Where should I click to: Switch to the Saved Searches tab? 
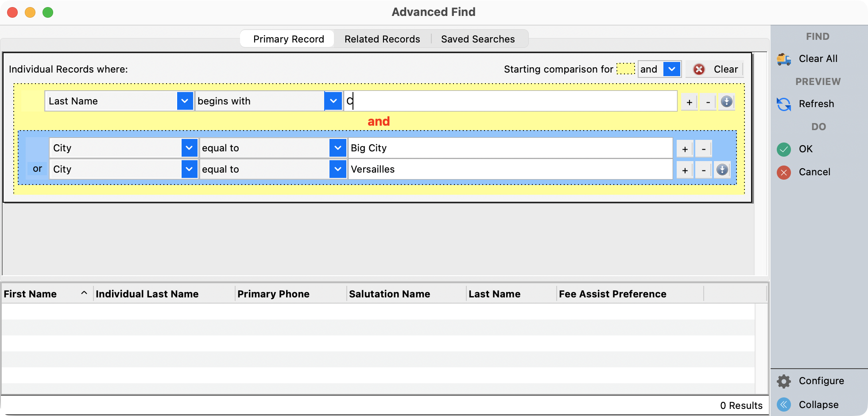tap(478, 39)
